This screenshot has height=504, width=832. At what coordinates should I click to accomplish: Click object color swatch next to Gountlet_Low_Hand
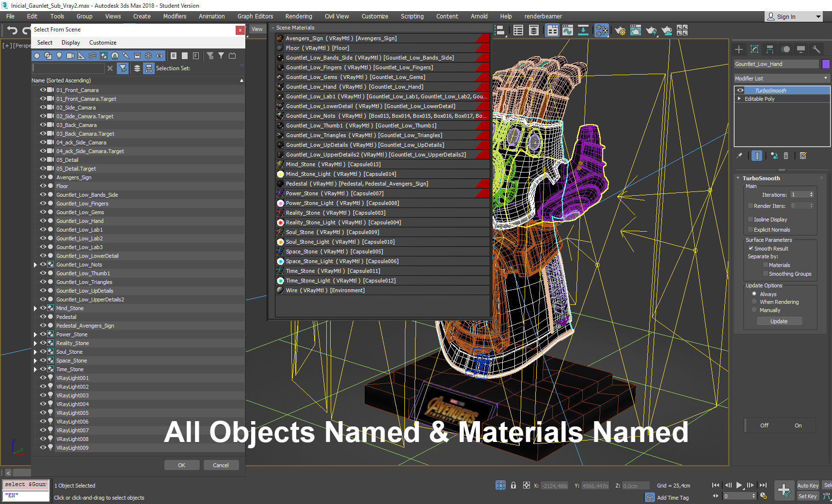click(826, 63)
